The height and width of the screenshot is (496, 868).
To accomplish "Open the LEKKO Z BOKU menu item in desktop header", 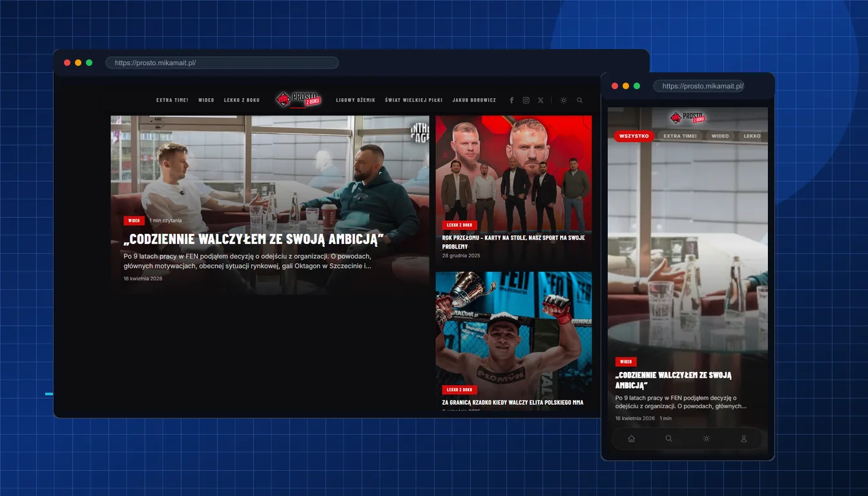I will (x=242, y=100).
